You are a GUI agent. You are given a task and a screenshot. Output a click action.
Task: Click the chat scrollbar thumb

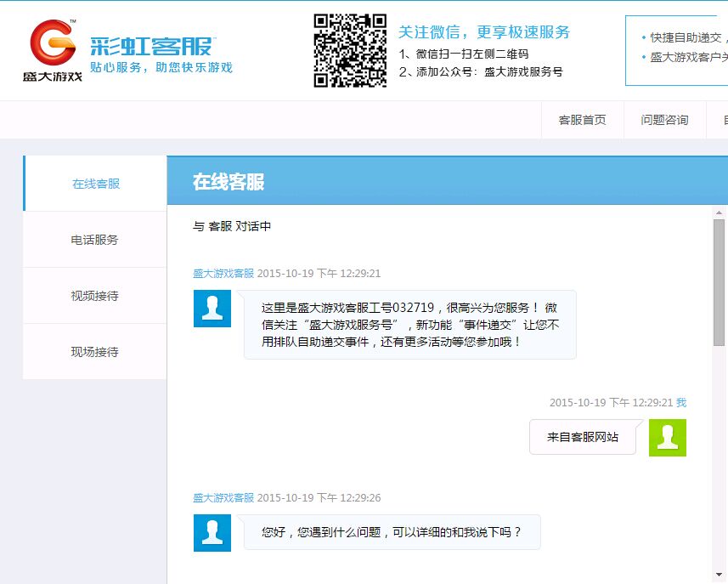719,281
